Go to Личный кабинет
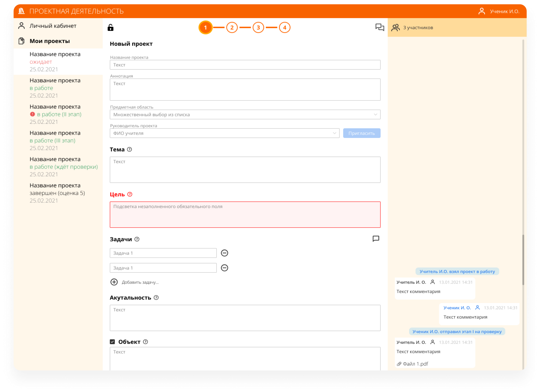The image size is (539, 392). pyautogui.click(x=53, y=26)
